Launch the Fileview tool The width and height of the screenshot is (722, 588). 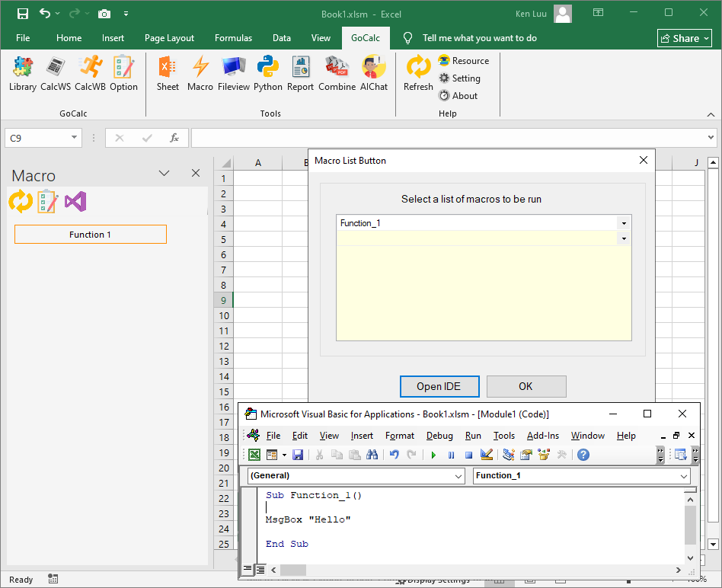234,73
